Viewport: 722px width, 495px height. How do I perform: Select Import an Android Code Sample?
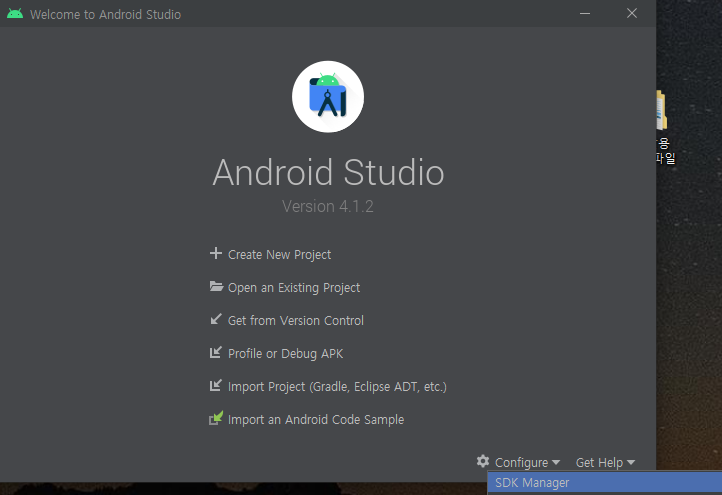(316, 419)
